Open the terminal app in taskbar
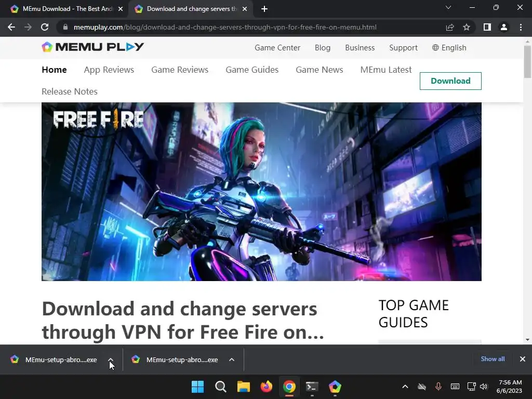This screenshot has width=532, height=399. pos(312,387)
